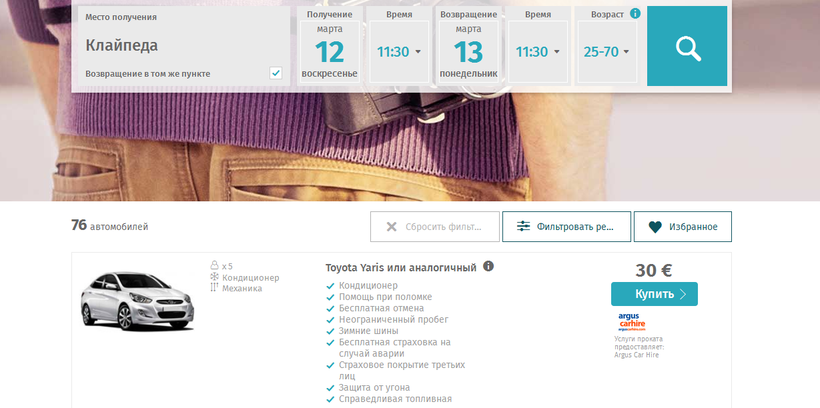
Task: Click the Сбросить фильтры button
Action: (435, 226)
